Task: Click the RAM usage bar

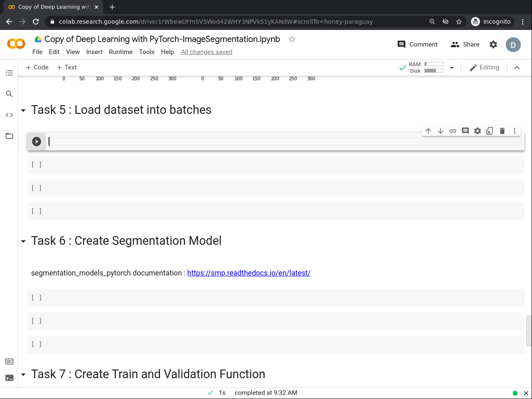Action: (434, 64)
